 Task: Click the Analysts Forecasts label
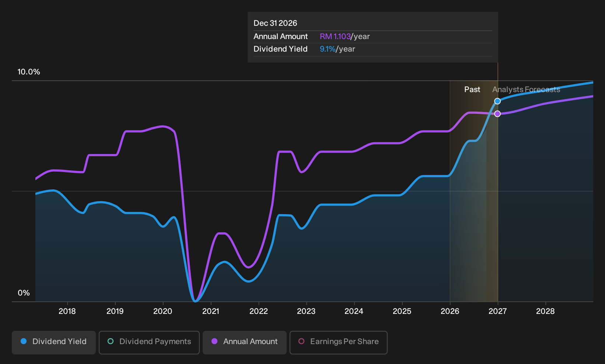526,90
